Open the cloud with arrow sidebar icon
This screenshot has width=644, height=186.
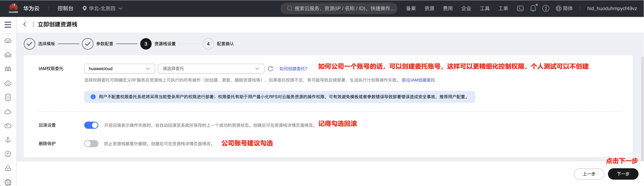point(8,126)
